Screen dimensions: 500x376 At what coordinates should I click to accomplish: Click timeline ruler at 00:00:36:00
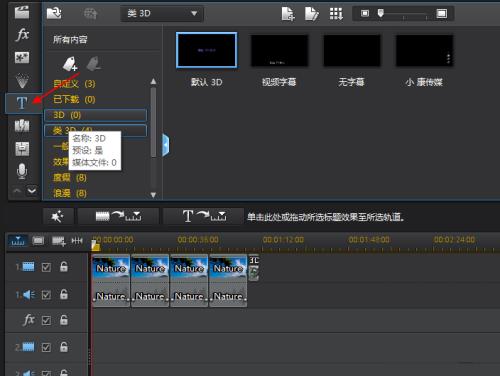[x=198, y=240]
